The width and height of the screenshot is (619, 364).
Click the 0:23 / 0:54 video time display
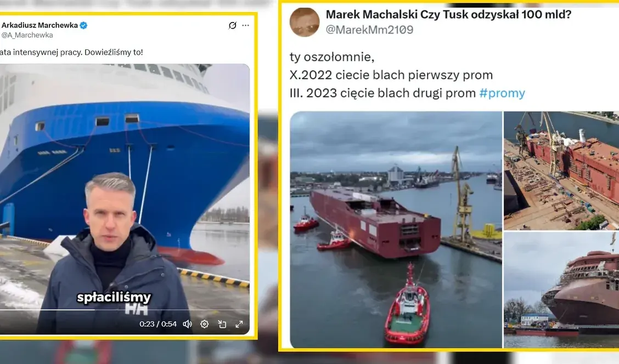point(158,324)
